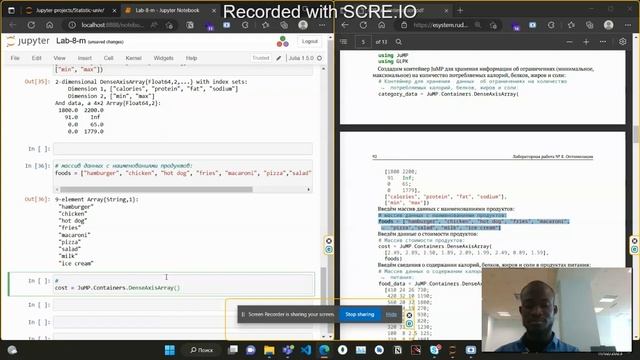Search in the PDF document

(x=399, y=42)
